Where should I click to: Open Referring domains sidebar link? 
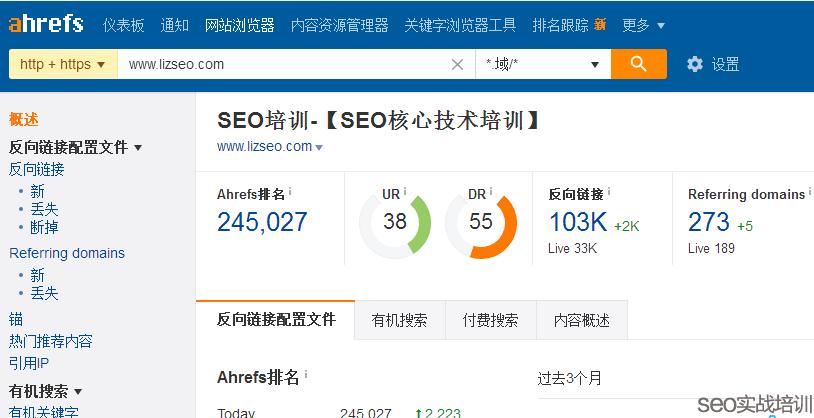67,253
